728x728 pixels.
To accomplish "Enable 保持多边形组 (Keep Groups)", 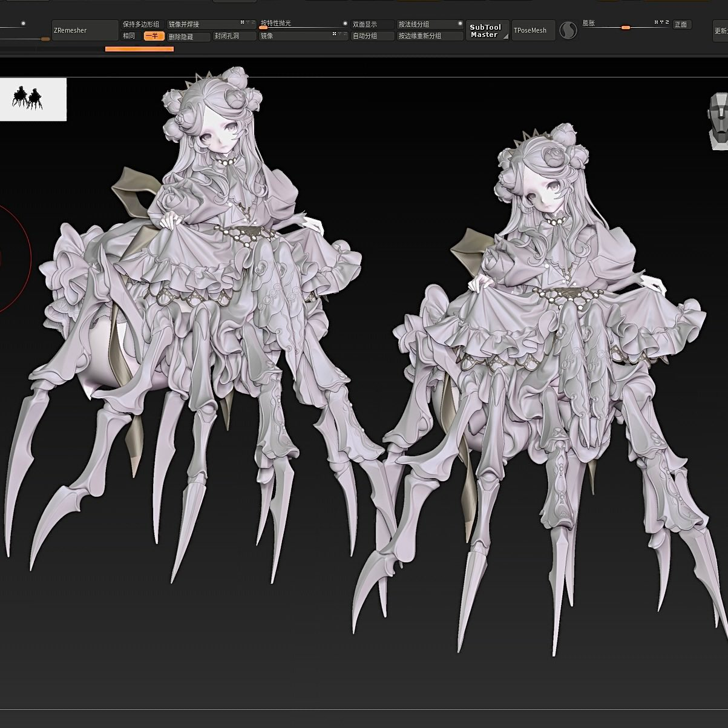I will 142,24.
